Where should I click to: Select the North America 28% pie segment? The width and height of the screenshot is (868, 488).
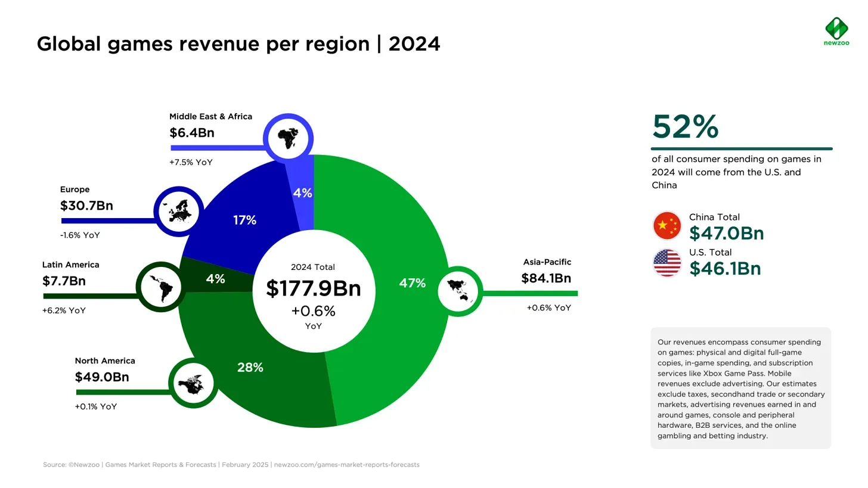point(250,368)
